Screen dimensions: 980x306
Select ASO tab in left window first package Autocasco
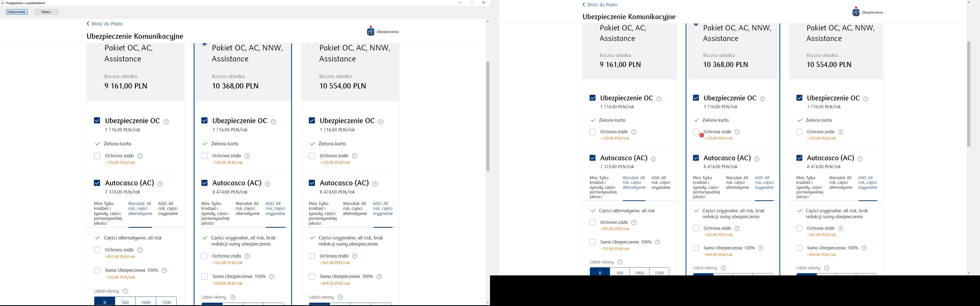click(x=168, y=209)
